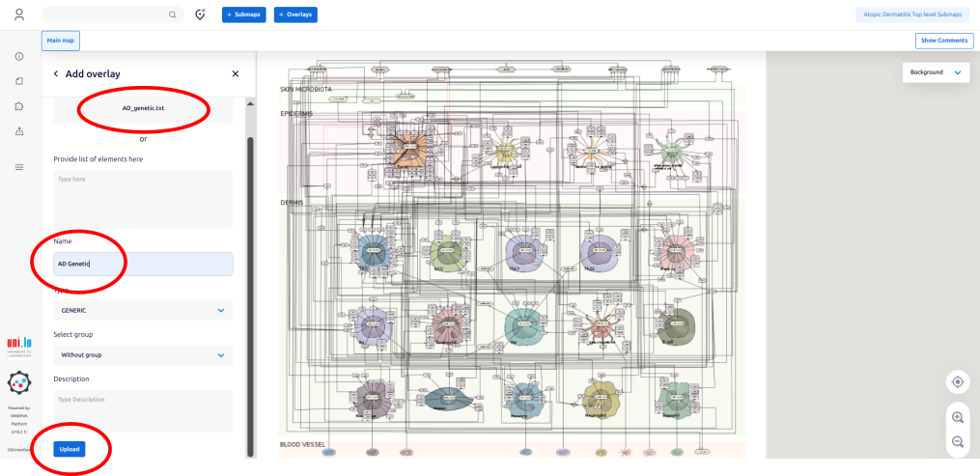Viewport: 980px width, 476px height.
Task: Zoom in on the map
Action: click(958, 417)
